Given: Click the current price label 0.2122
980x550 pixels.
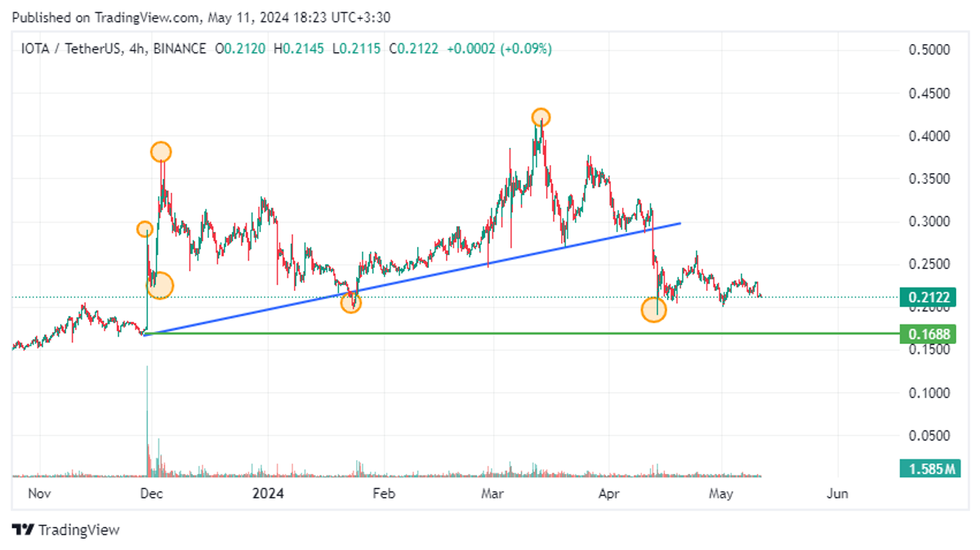Looking at the screenshot, I should pos(926,297).
